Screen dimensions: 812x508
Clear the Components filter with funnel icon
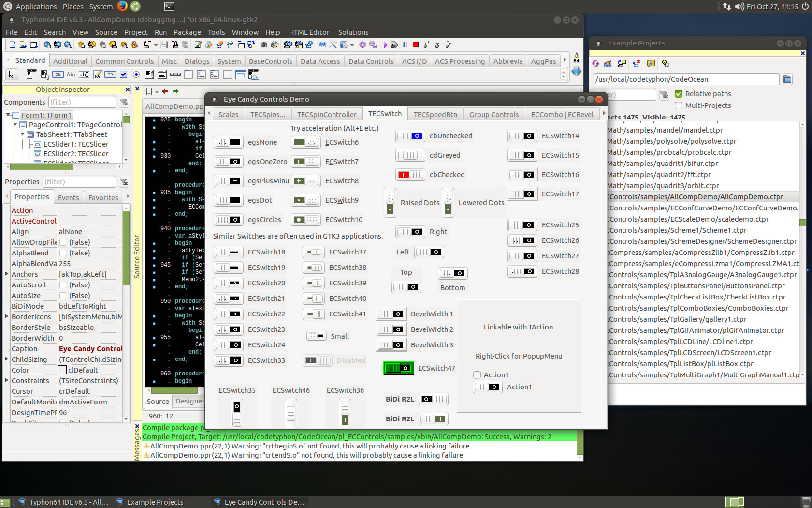124,102
